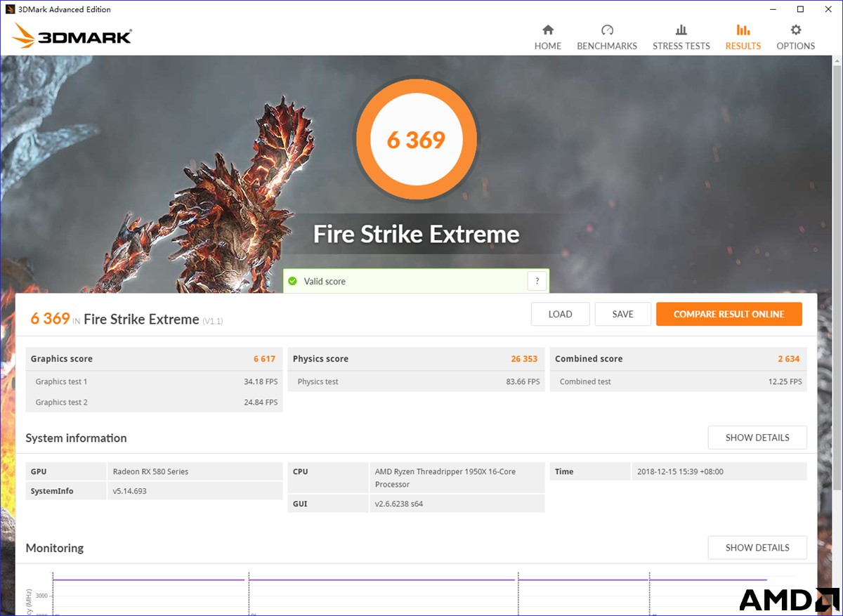
Task: Click the Physics score label
Action: 320,359
